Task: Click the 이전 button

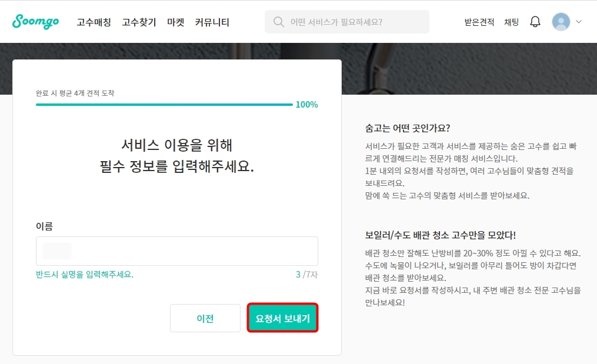Action: [205, 318]
